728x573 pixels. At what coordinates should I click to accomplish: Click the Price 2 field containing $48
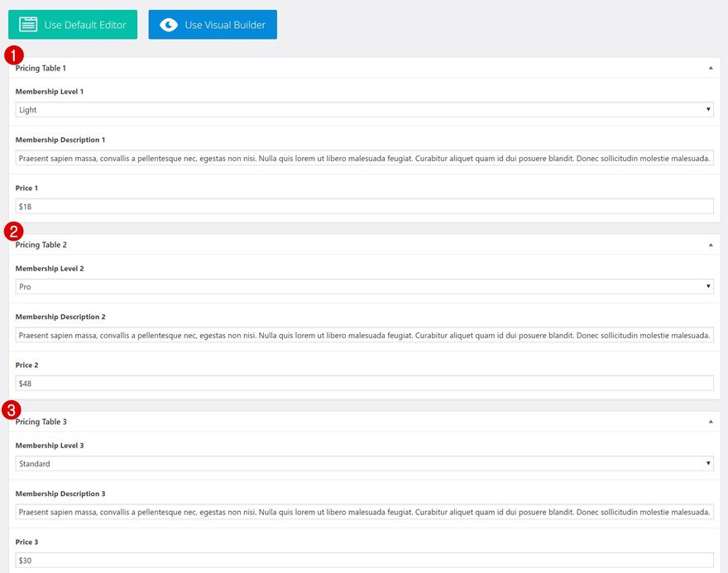pyautogui.click(x=365, y=383)
